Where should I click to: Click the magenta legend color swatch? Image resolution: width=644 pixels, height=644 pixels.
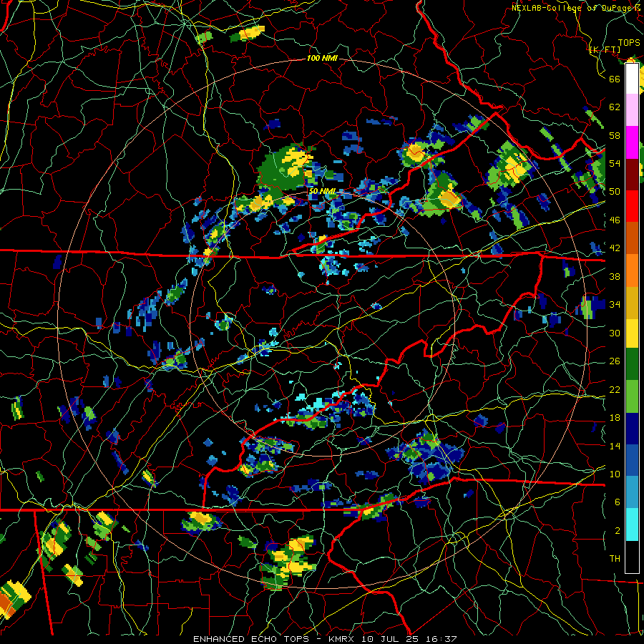(632, 142)
